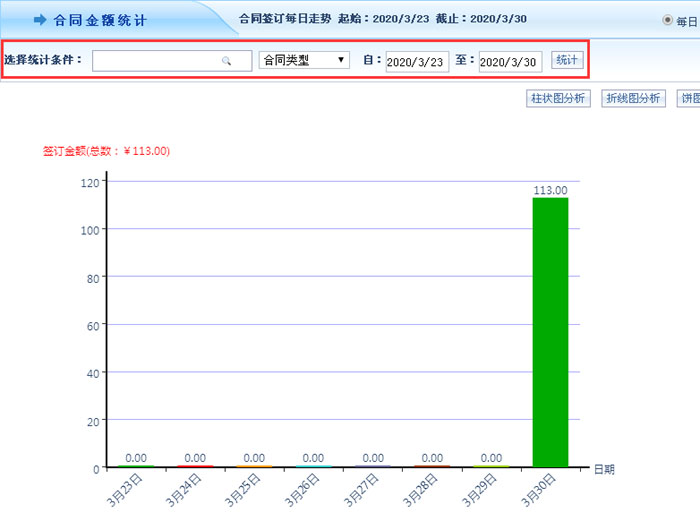The height and width of the screenshot is (521, 700).
Task: Click the start date field 2020/3/23
Action: pos(416,62)
